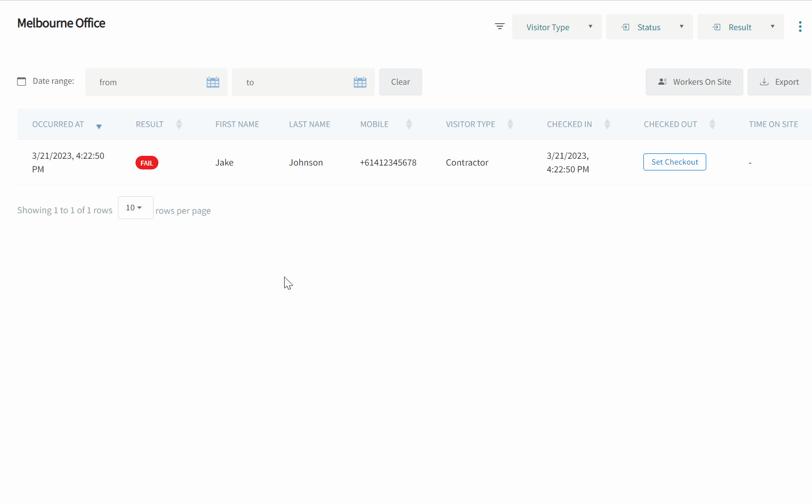Screen dimensions: 812x504
Task: Click the red FAIL result badge
Action: (x=147, y=163)
